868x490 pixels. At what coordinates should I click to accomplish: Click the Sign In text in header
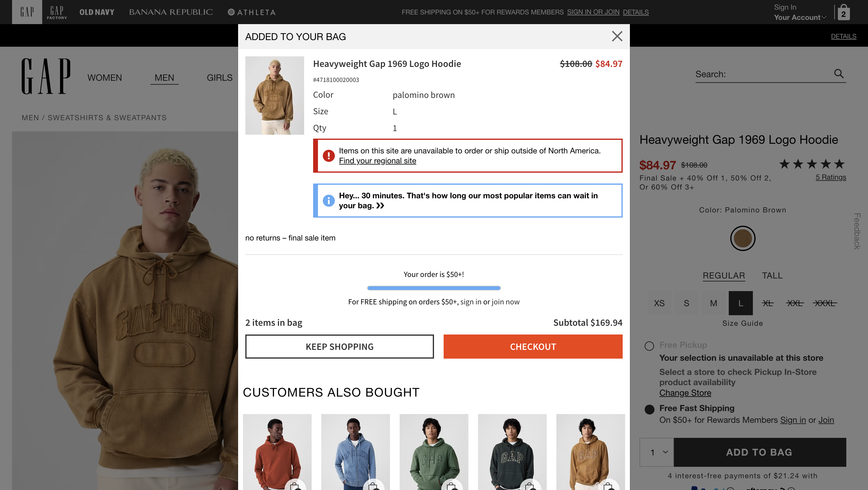(x=785, y=7)
